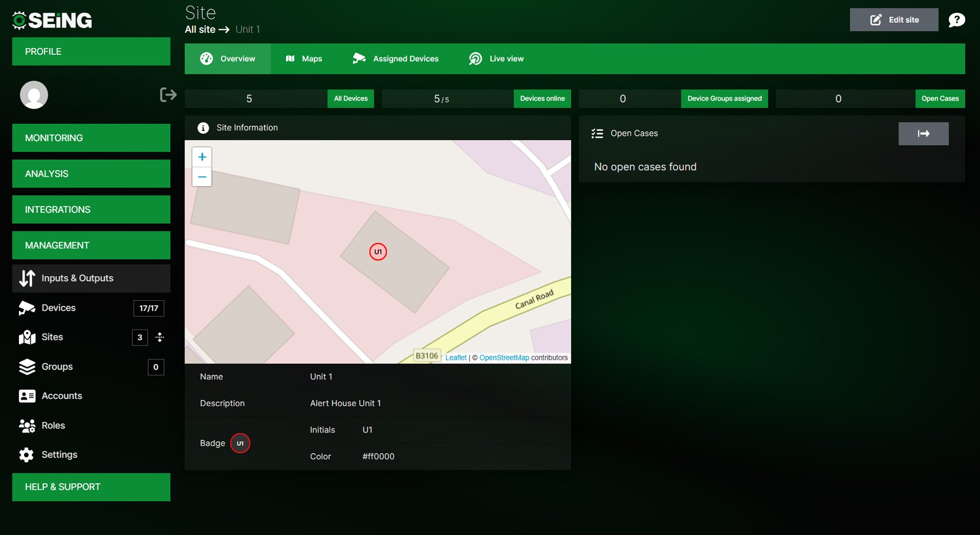Switch to the Live view tab
Image resolution: width=980 pixels, height=535 pixels.
coord(496,58)
